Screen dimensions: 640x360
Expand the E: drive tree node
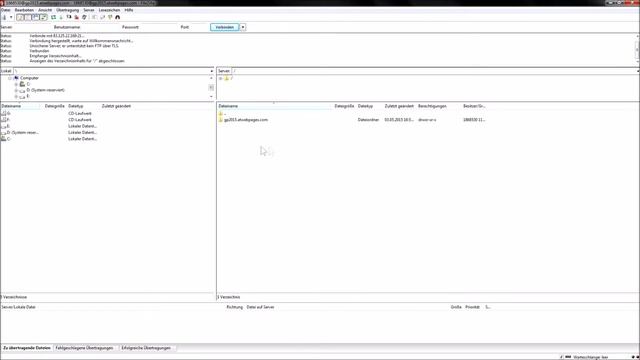coord(16,97)
